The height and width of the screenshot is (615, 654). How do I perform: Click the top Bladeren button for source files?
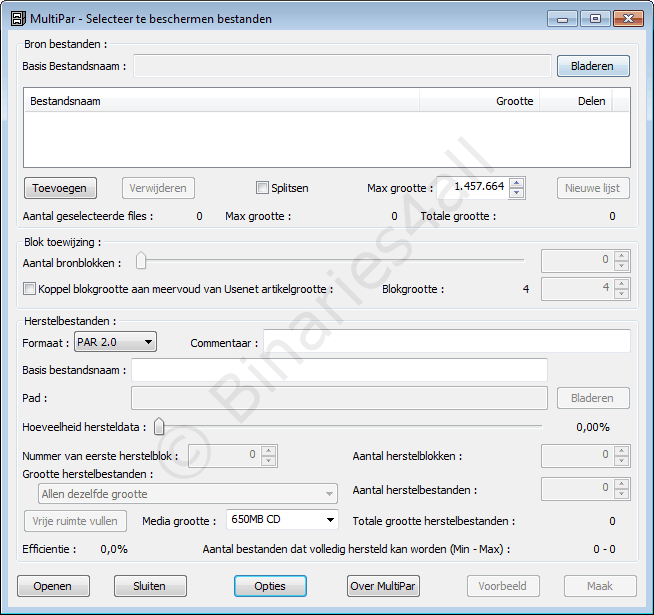(593, 66)
